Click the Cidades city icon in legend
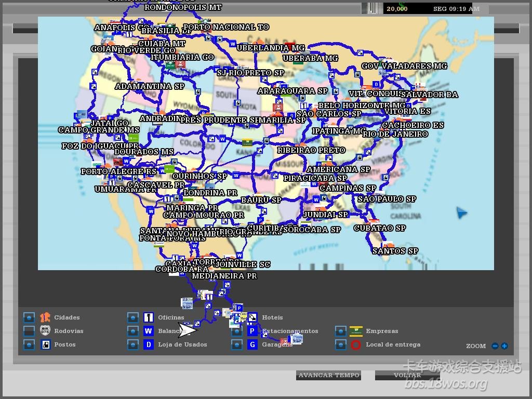Viewport: 532px width, 399px height. coord(45,317)
